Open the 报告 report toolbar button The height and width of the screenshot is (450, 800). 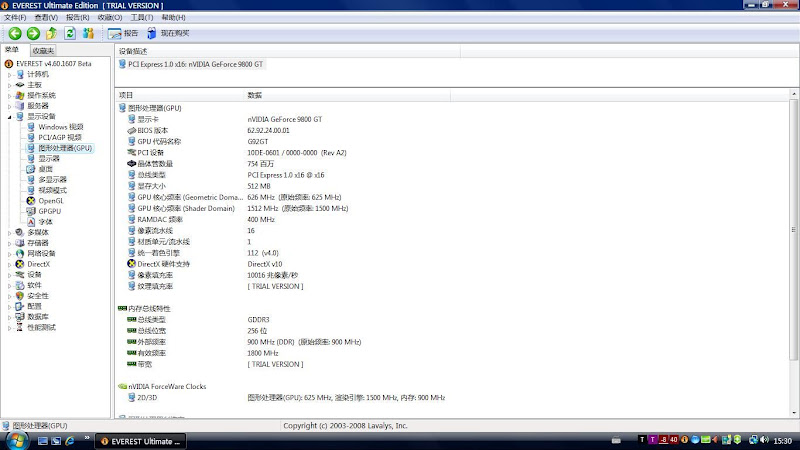coord(123,34)
